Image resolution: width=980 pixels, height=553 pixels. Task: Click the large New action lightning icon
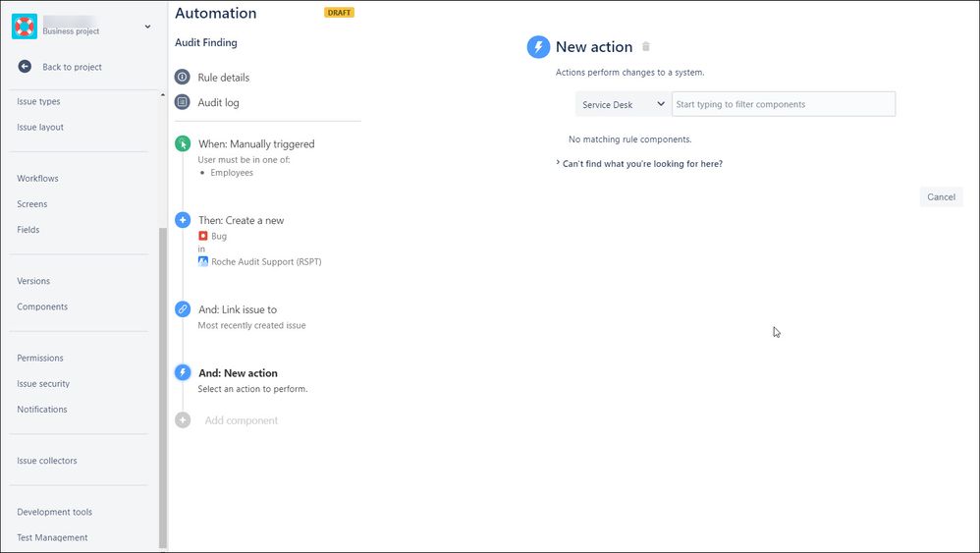(x=538, y=47)
